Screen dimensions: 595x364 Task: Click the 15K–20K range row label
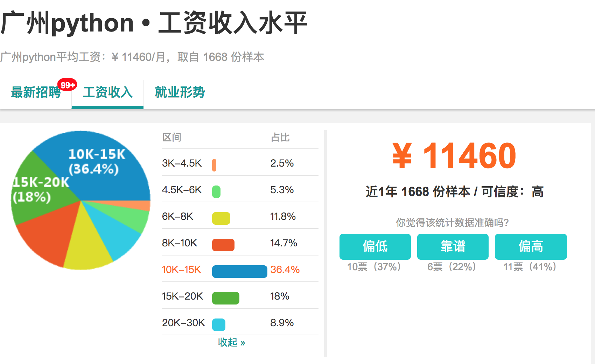(x=182, y=296)
